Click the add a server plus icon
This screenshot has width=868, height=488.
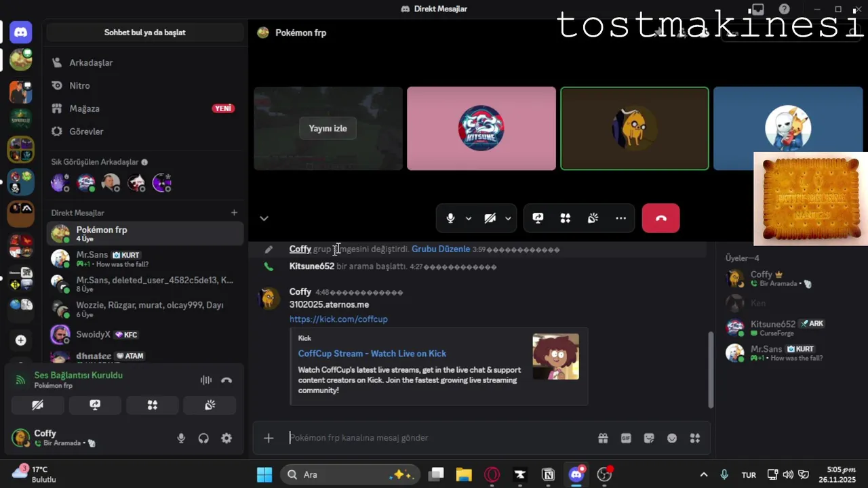point(20,340)
